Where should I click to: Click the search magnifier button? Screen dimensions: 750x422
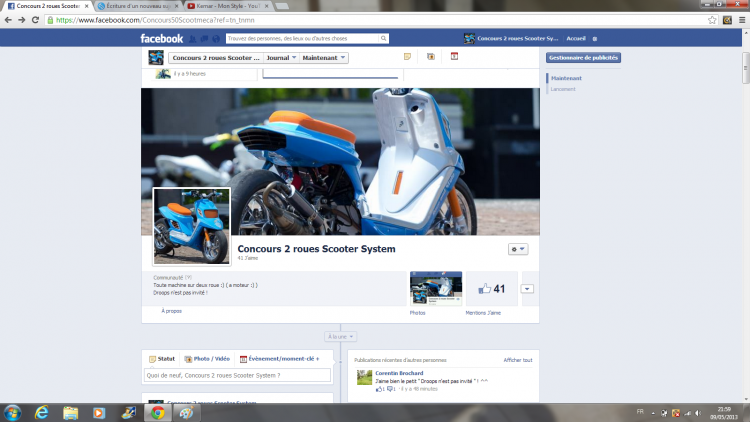click(x=384, y=38)
